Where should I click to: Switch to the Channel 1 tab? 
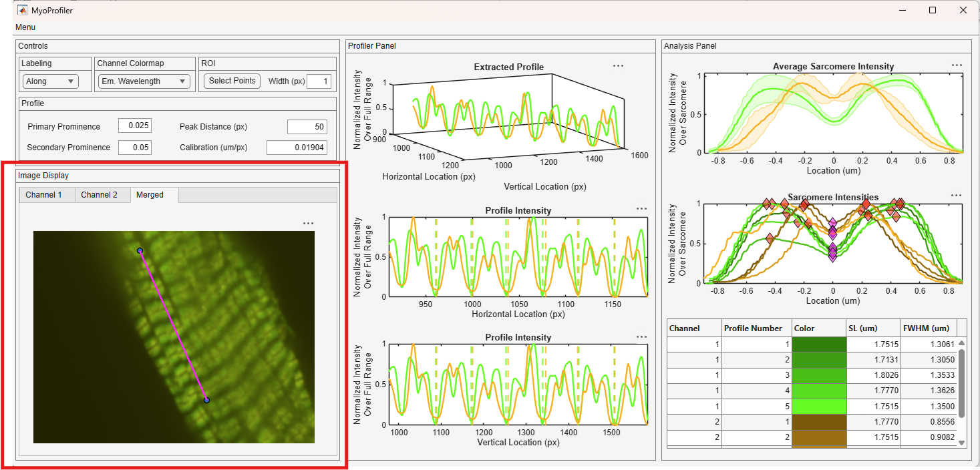coord(44,195)
